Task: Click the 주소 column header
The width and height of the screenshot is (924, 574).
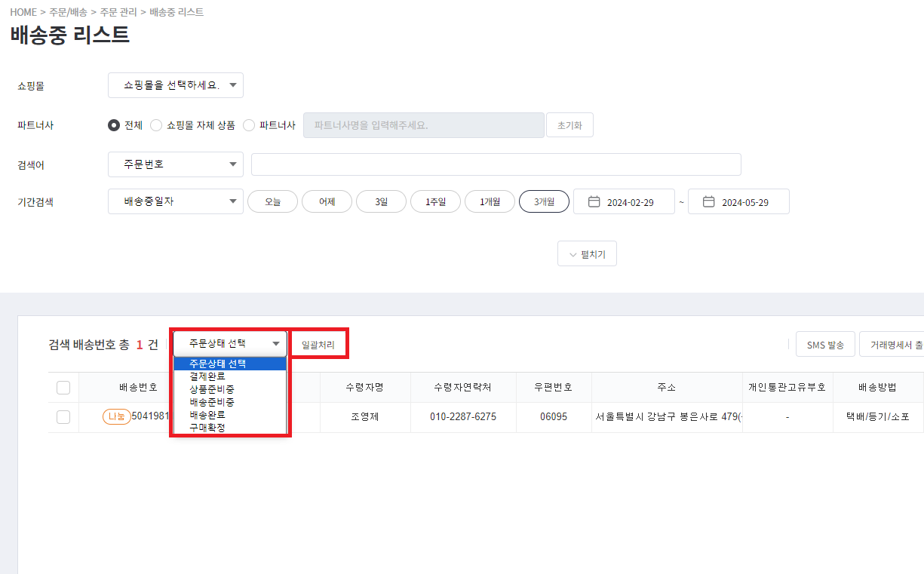Action: (667, 388)
